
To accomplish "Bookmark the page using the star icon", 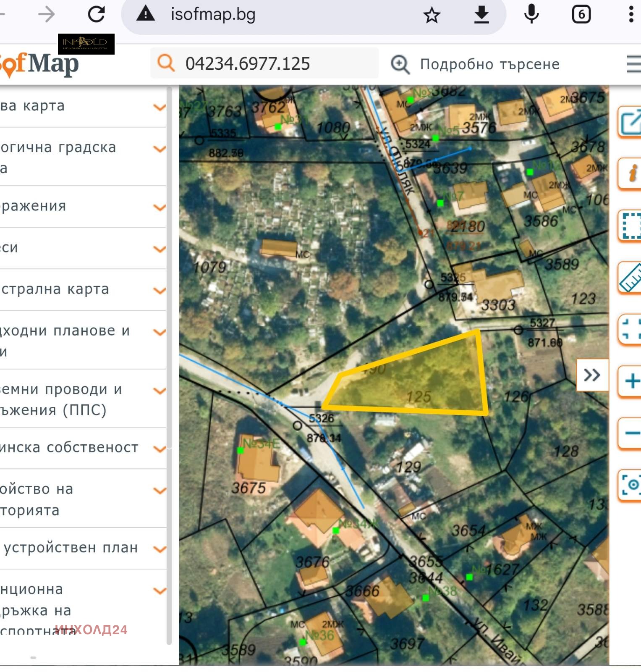I will point(431,16).
